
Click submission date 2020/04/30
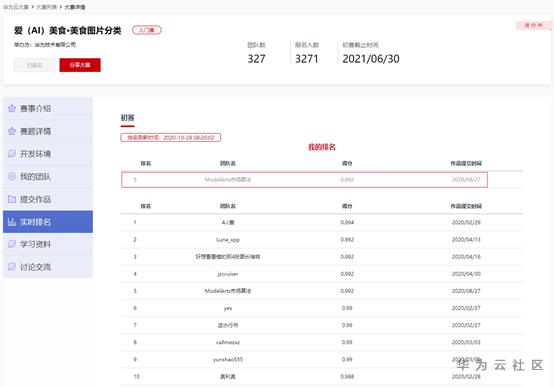coord(466,274)
